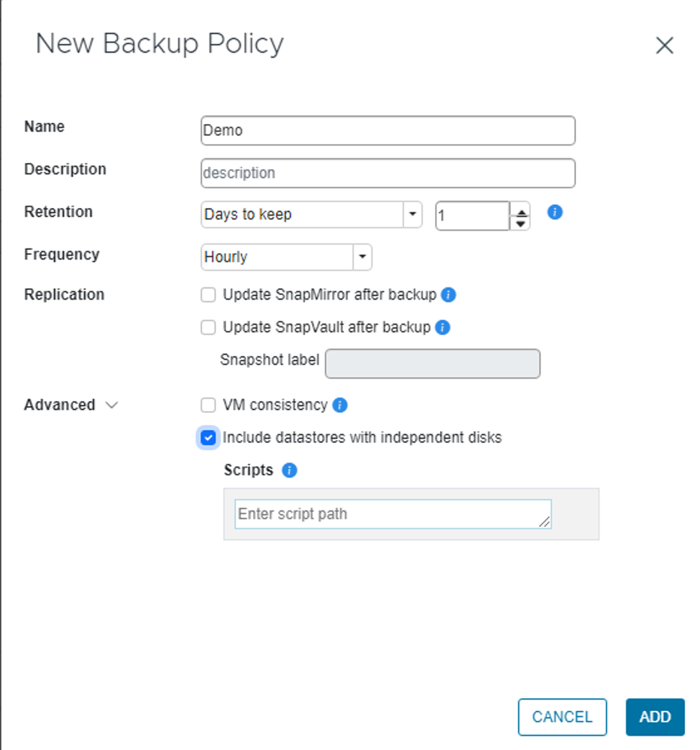Open the Retention type dropdown
Viewport: 700px width, 750px height.
pyautogui.click(x=412, y=215)
